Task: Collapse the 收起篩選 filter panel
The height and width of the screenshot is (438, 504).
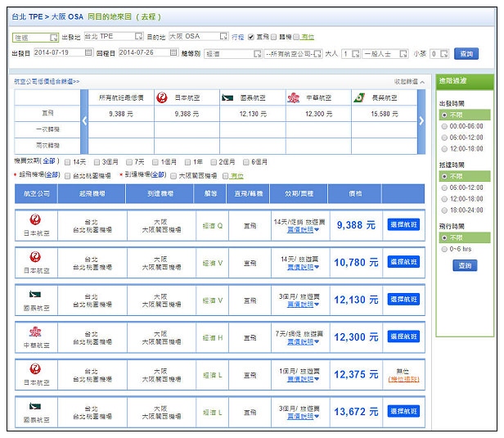Action: [x=408, y=81]
